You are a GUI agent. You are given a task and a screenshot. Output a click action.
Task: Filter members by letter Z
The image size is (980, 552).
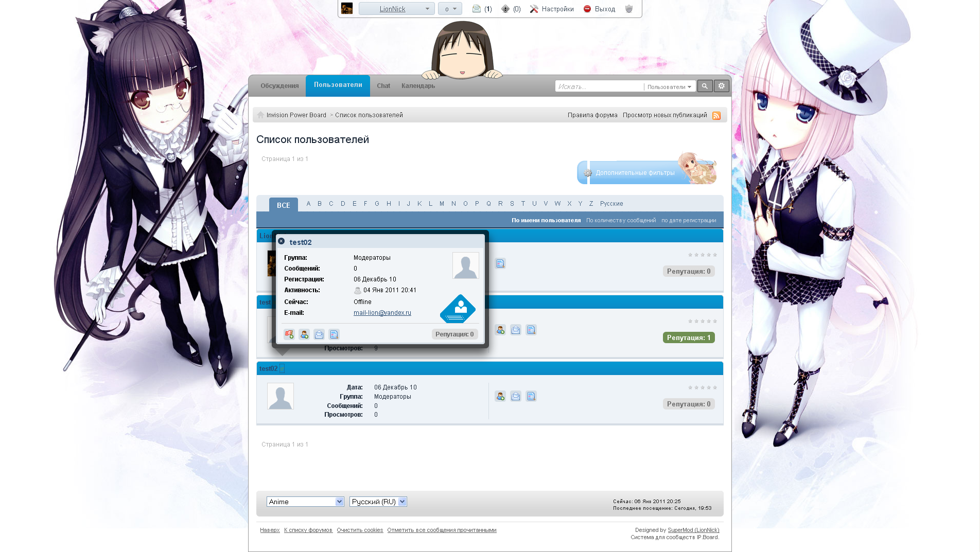tap(591, 204)
